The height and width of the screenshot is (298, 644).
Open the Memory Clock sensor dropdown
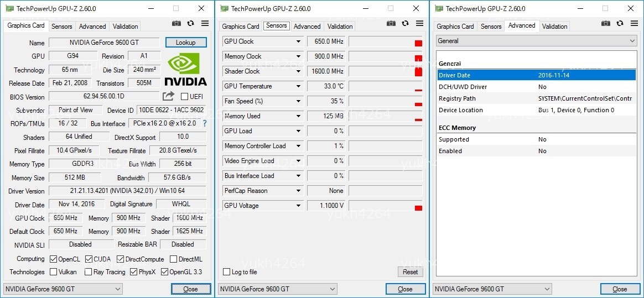(299, 56)
